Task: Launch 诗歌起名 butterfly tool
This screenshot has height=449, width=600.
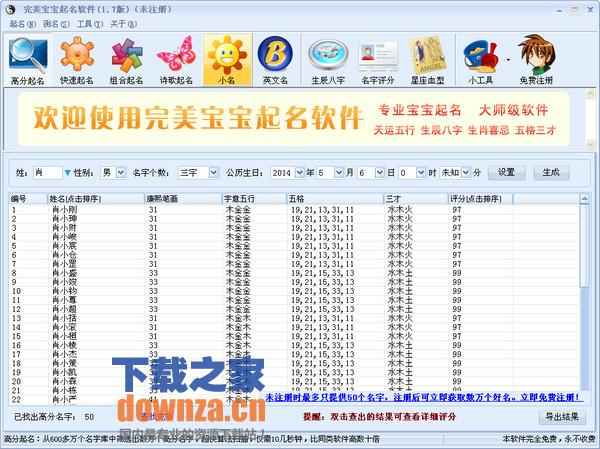Action: coord(176,60)
